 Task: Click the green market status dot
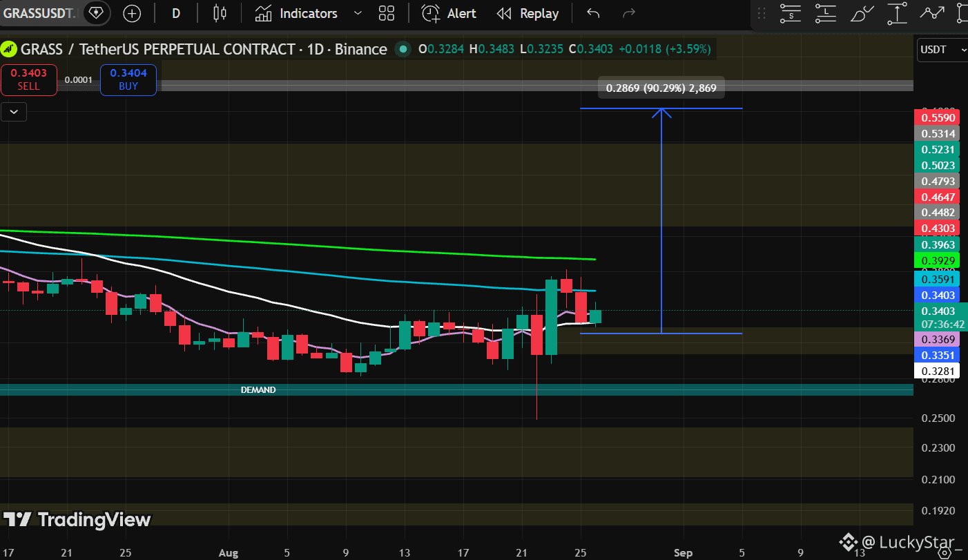coord(402,49)
